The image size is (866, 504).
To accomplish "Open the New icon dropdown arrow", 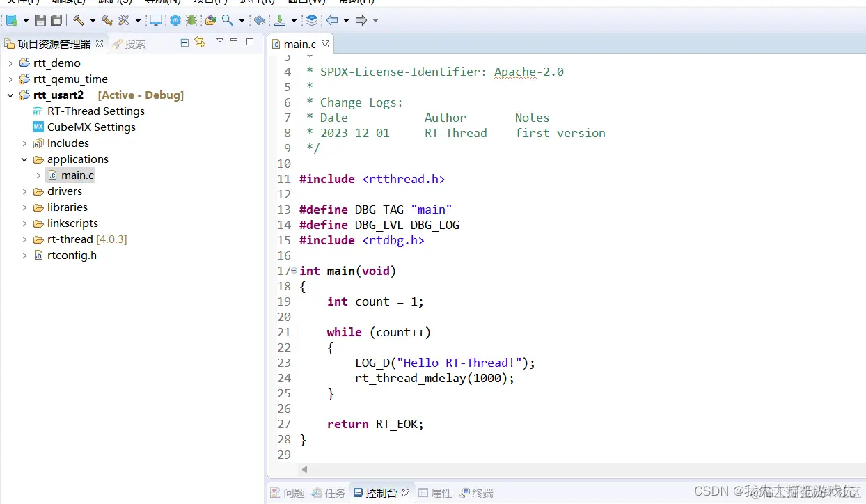I will (26, 21).
